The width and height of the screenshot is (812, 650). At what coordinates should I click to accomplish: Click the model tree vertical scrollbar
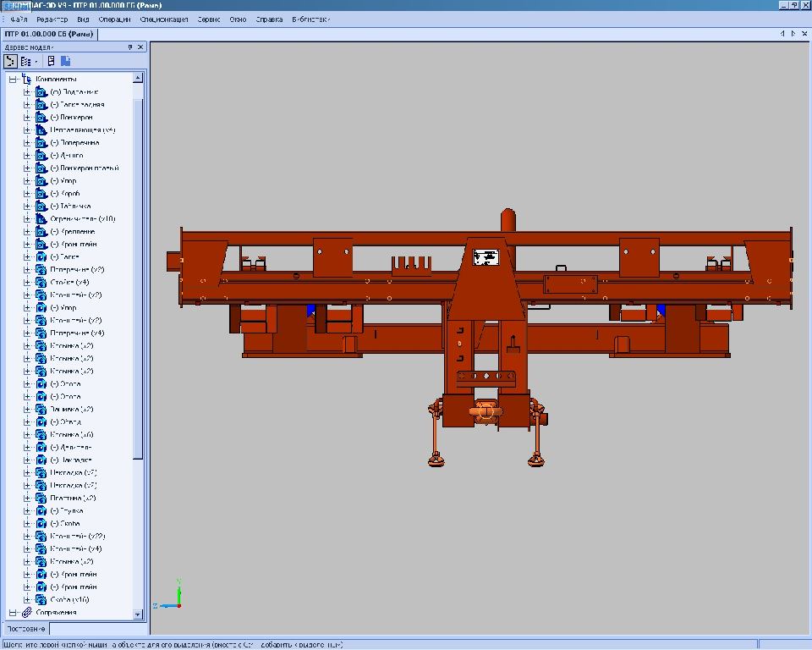pyautogui.click(x=139, y=279)
